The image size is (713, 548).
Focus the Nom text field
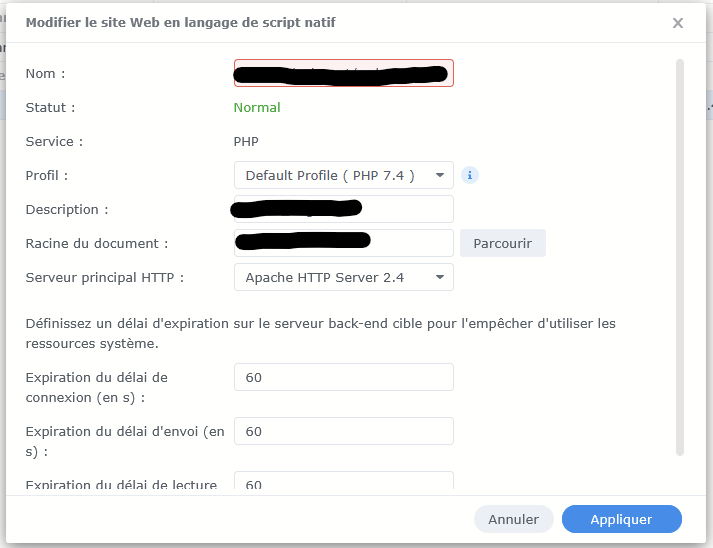(343, 73)
